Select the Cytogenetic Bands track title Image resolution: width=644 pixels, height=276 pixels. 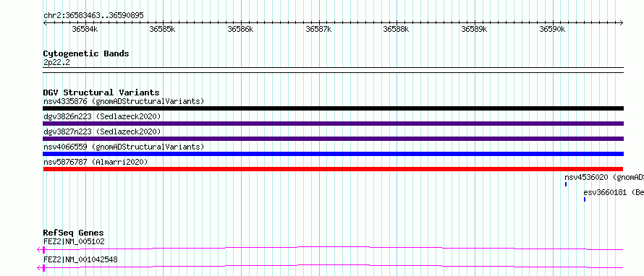pyautogui.click(x=86, y=53)
